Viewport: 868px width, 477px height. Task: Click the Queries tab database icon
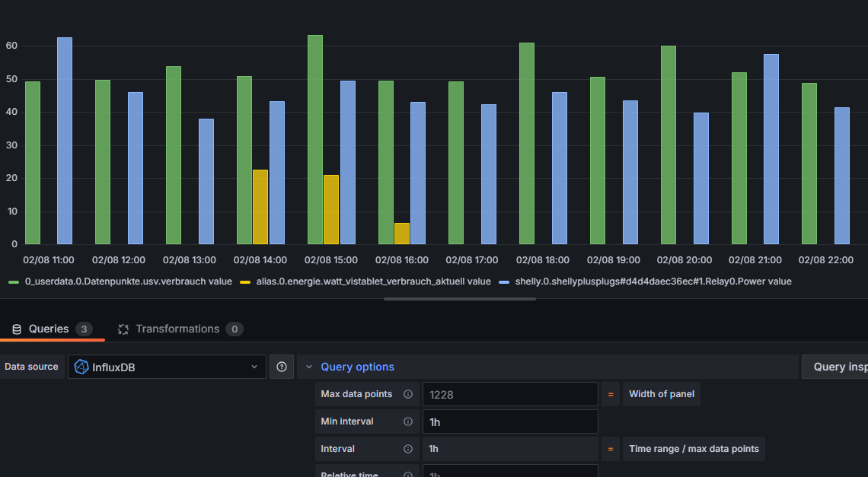click(17, 329)
